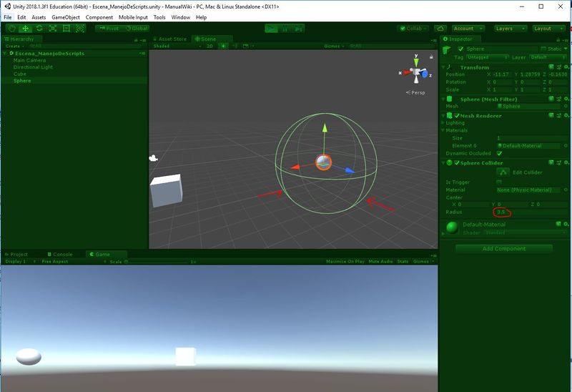Click the Add Component button
This screenshot has width=572, height=392.
[504, 249]
